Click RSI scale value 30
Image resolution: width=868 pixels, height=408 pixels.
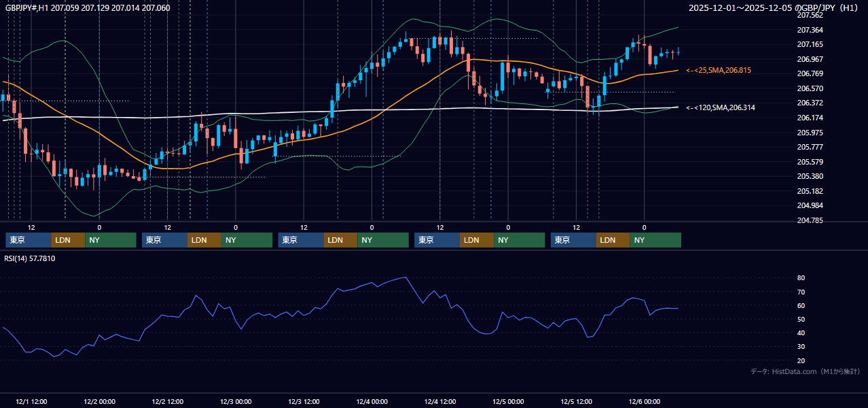pyautogui.click(x=801, y=347)
